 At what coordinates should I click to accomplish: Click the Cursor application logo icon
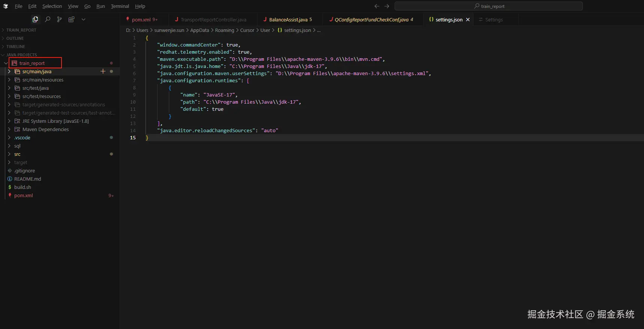(6, 6)
